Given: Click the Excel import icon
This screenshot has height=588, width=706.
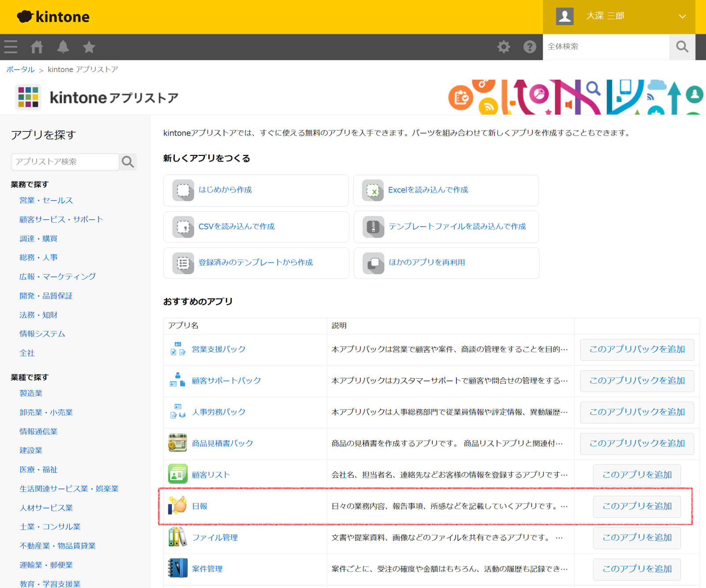Looking at the screenshot, I should coord(373,190).
